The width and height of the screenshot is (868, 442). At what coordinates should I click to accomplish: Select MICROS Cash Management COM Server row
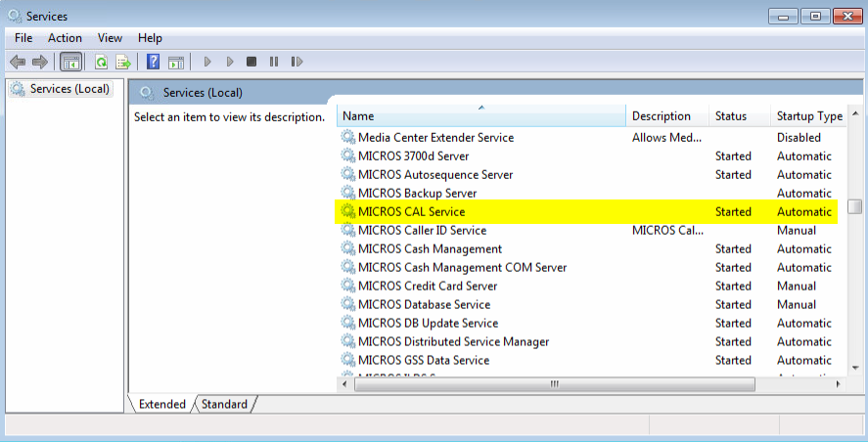(591, 267)
